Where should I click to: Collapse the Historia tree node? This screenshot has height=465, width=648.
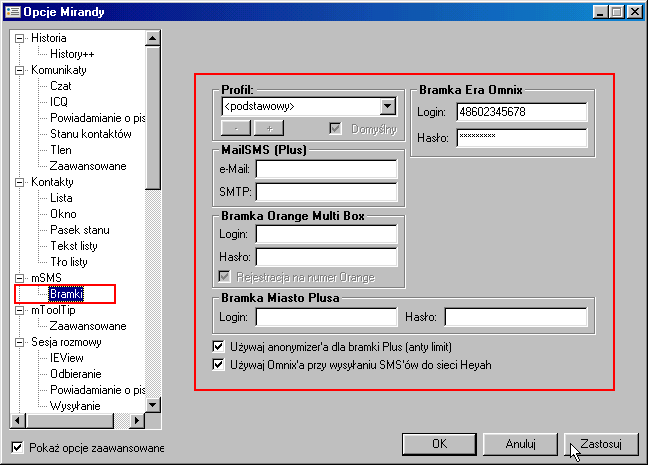20,38
